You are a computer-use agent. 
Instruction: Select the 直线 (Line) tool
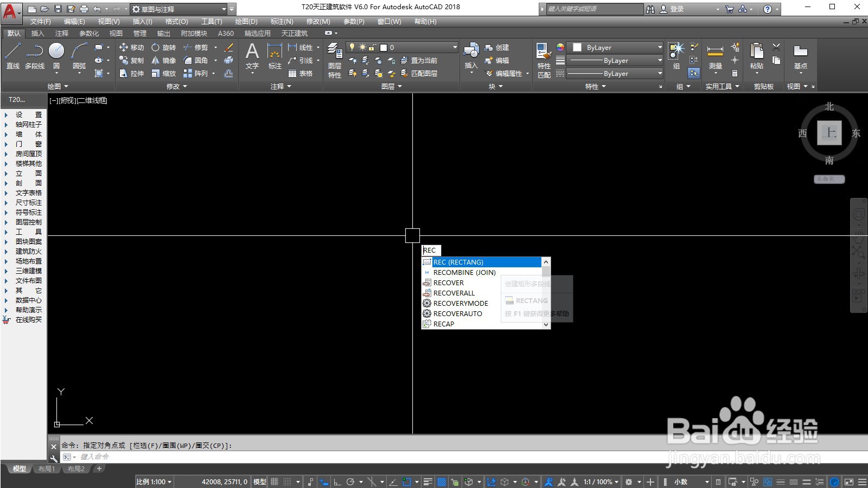(x=12, y=56)
